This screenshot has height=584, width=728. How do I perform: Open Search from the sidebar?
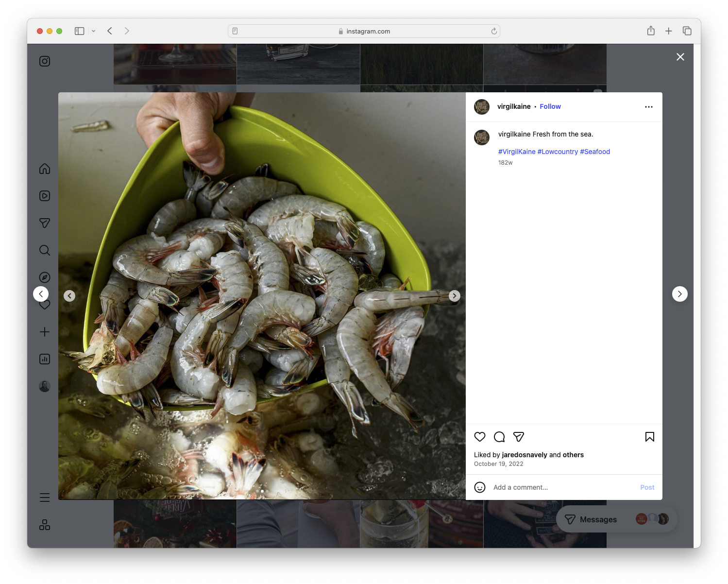click(45, 250)
